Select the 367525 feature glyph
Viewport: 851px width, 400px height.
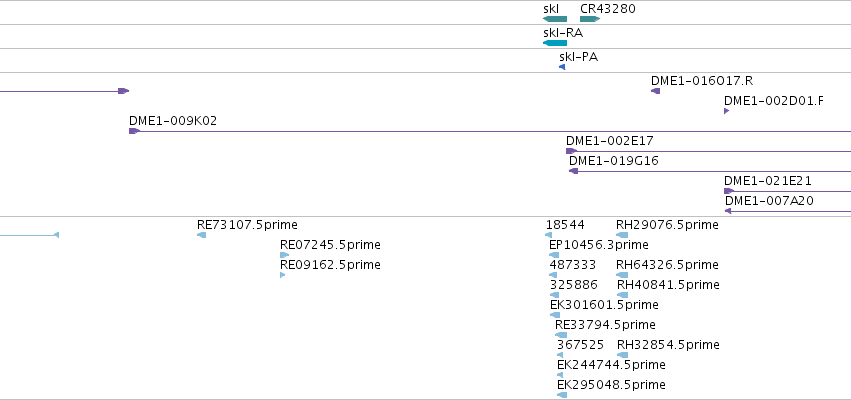(x=561, y=355)
